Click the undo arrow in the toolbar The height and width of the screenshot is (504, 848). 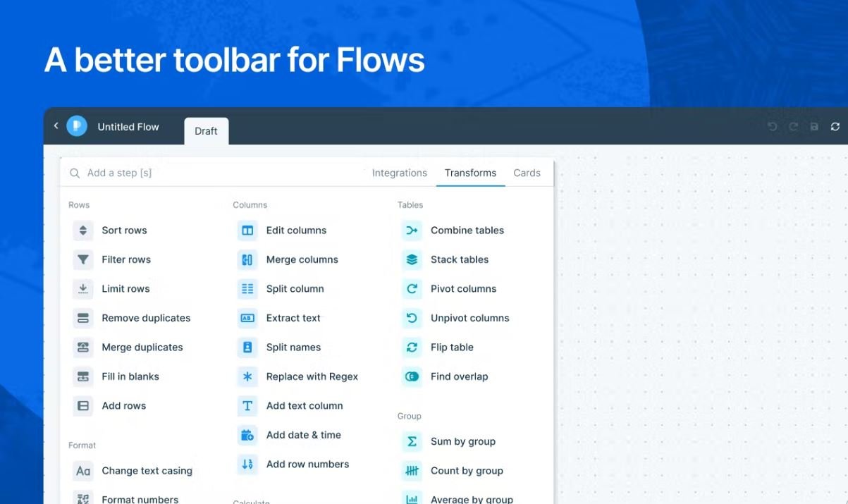[772, 126]
